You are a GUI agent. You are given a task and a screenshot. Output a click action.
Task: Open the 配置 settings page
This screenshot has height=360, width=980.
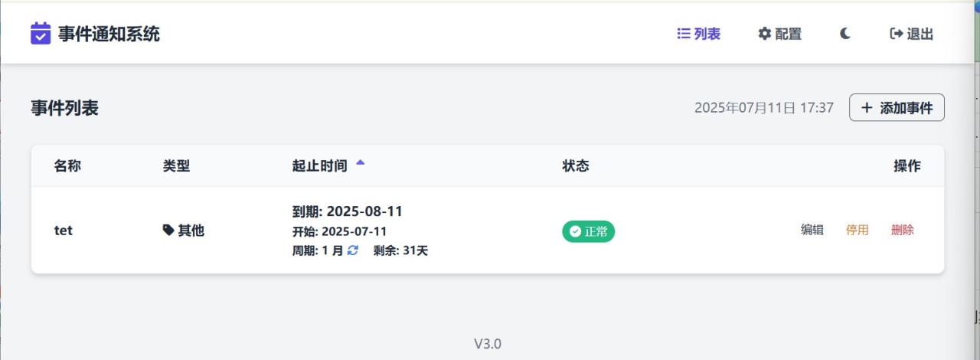pos(780,34)
